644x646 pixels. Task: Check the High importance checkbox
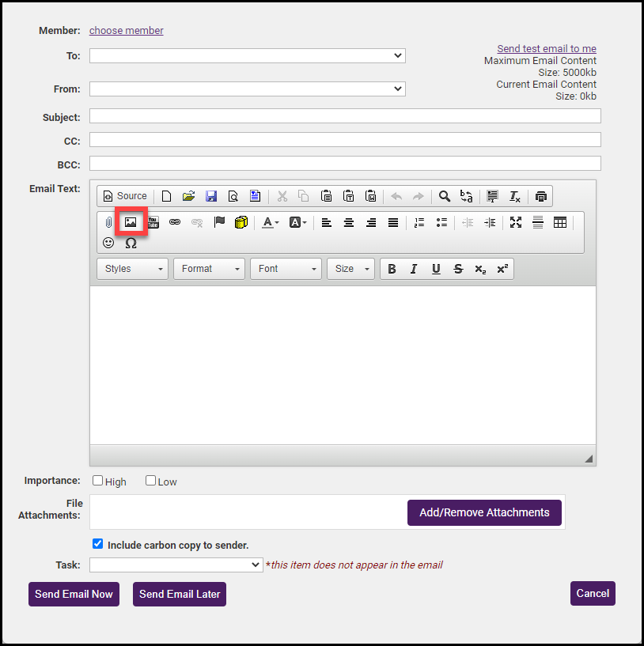(98, 481)
